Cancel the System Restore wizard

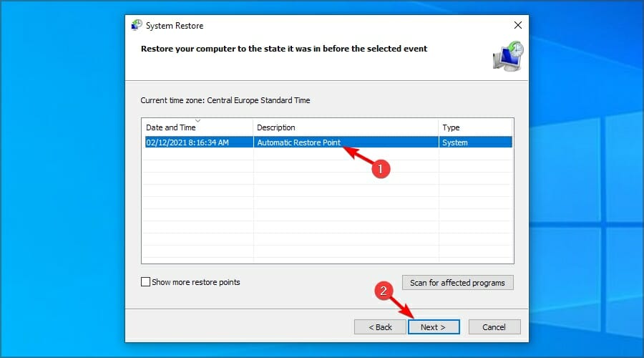click(494, 327)
